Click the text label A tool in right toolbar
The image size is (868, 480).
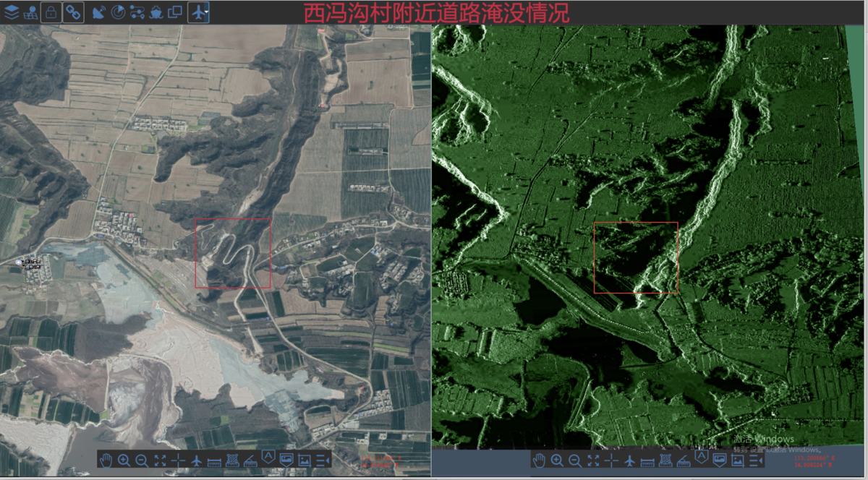[702, 458]
